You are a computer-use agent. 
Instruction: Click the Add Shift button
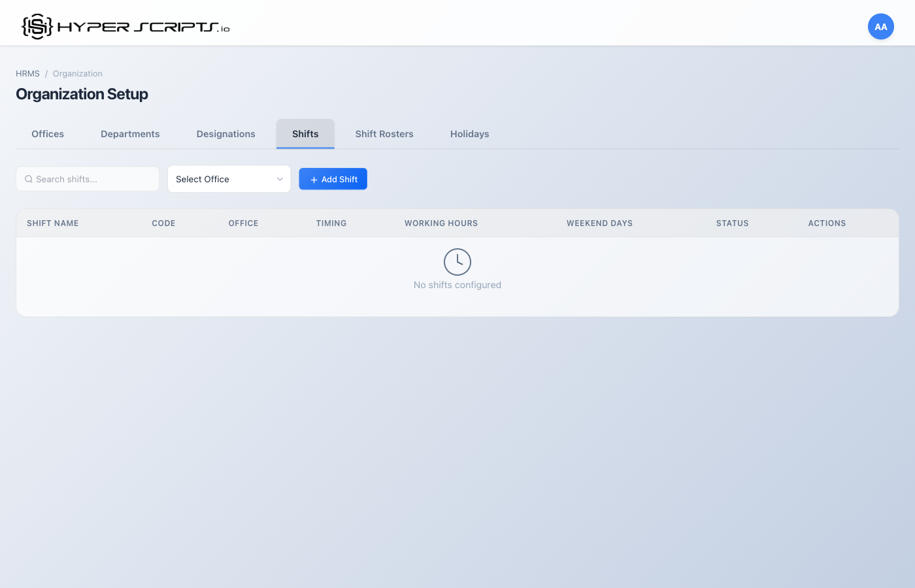pos(333,178)
